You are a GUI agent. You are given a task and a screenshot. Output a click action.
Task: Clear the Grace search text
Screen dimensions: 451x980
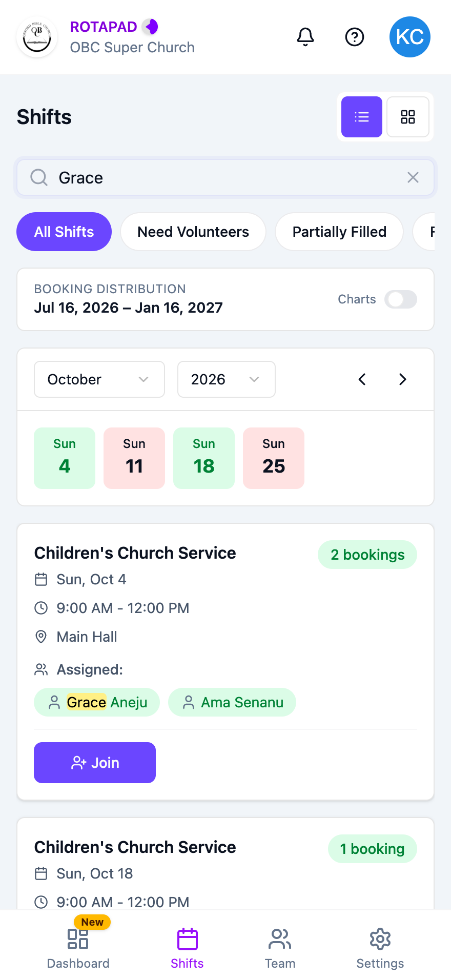413,177
